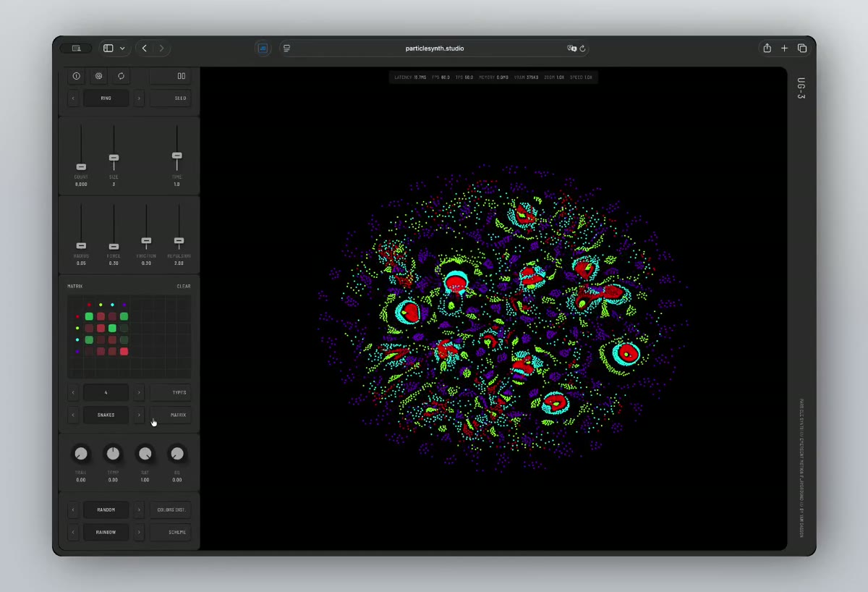Click the @ contact icon button
868x592 pixels.
click(98, 76)
